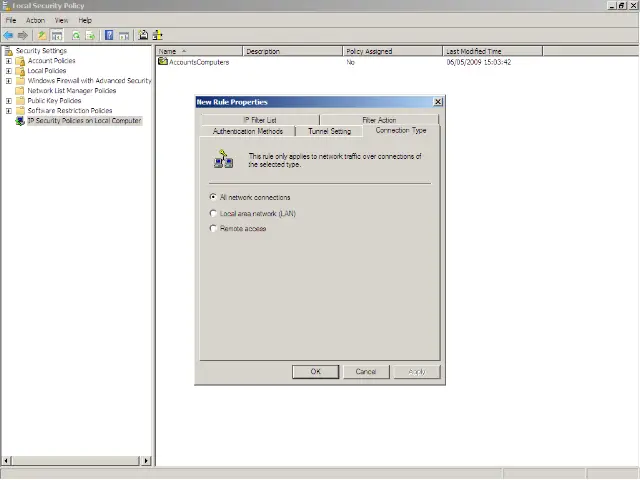This screenshot has width=640, height=480.
Task: Click the left pane horizontal scrollbar
Action: [75, 461]
